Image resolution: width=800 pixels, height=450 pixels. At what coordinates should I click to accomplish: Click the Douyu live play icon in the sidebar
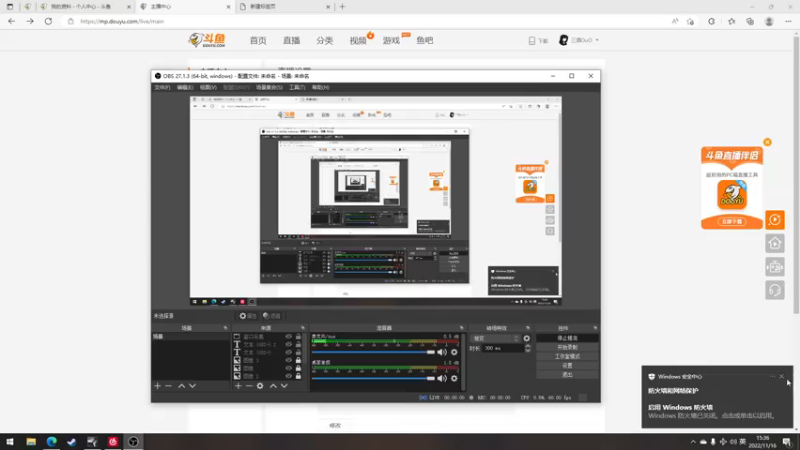[x=775, y=220]
